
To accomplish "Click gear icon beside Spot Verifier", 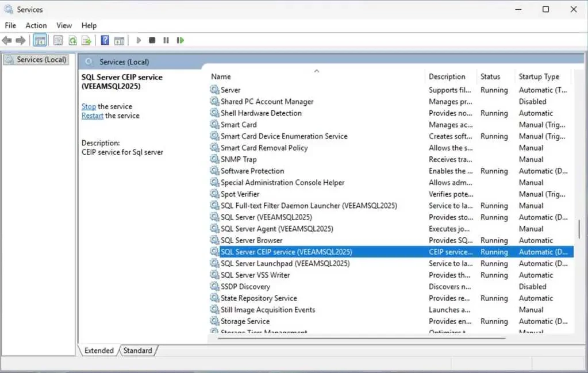I will coord(214,194).
